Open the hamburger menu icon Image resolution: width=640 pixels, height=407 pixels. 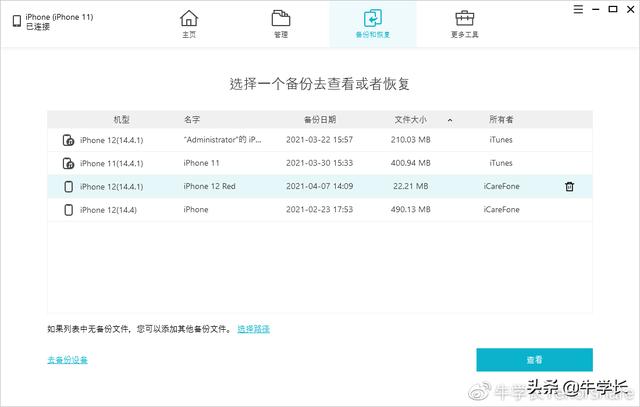578,9
